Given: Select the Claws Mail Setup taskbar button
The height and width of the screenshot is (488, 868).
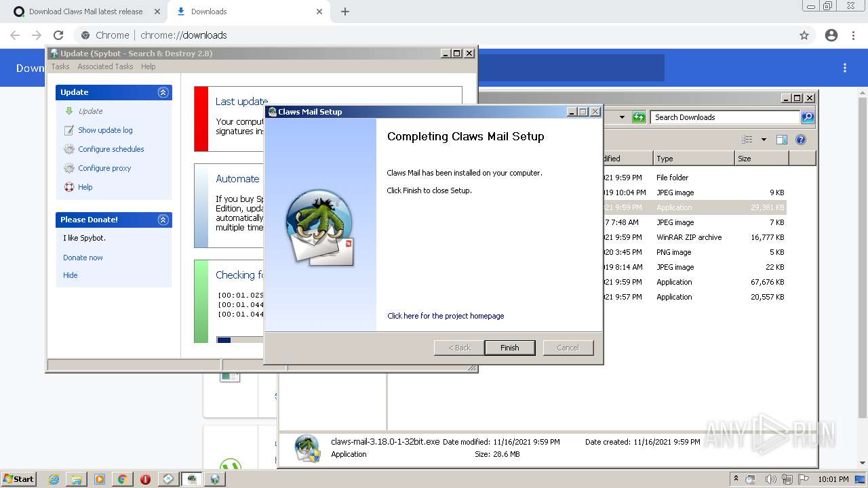Looking at the screenshot, I should click(192, 479).
